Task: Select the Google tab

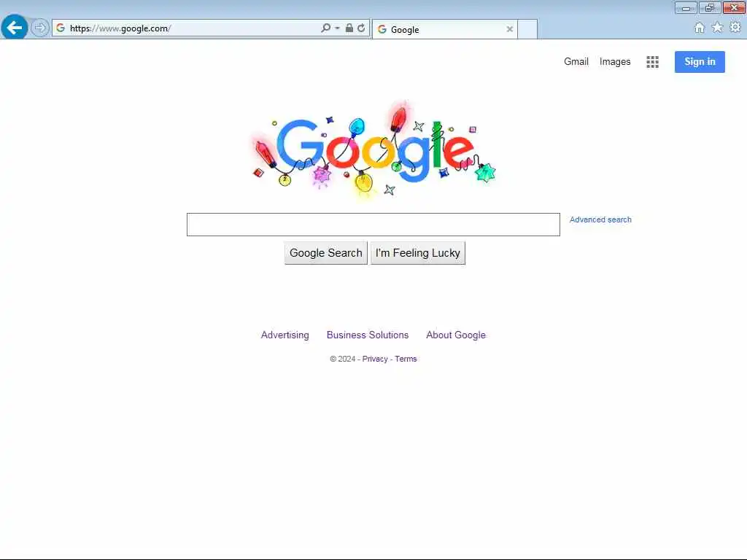Action: (444, 29)
